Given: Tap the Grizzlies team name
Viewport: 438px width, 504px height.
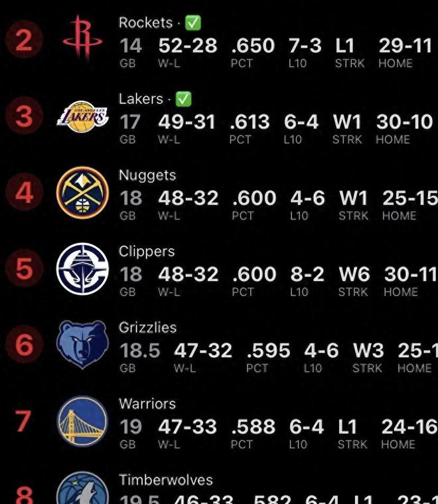Looking at the screenshot, I should click(x=147, y=328).
